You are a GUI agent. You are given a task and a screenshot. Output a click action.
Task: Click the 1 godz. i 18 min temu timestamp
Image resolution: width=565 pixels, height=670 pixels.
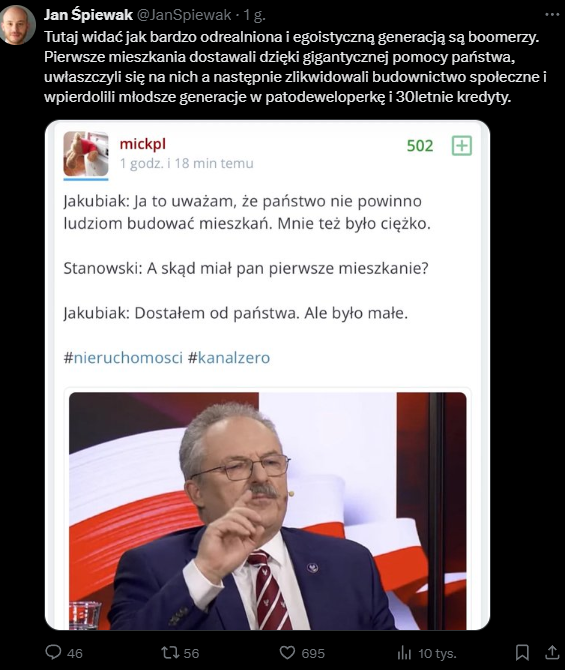[x=186, y=164]
